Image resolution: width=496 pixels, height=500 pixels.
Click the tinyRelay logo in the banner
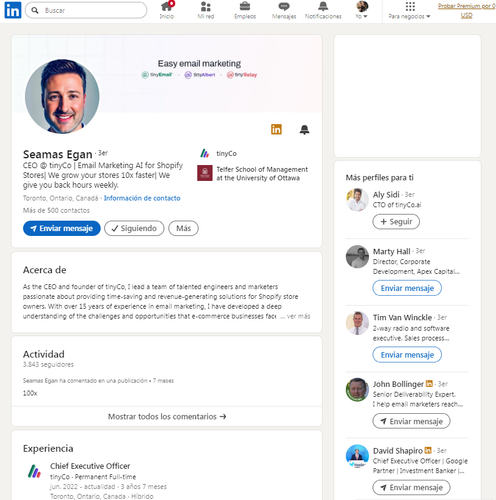pos(242,75)
